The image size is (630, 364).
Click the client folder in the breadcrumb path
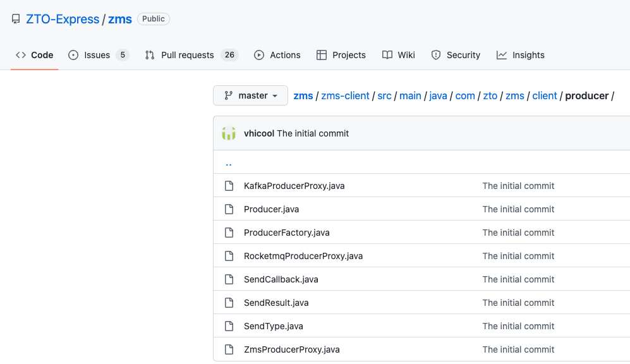click(544, 95)
